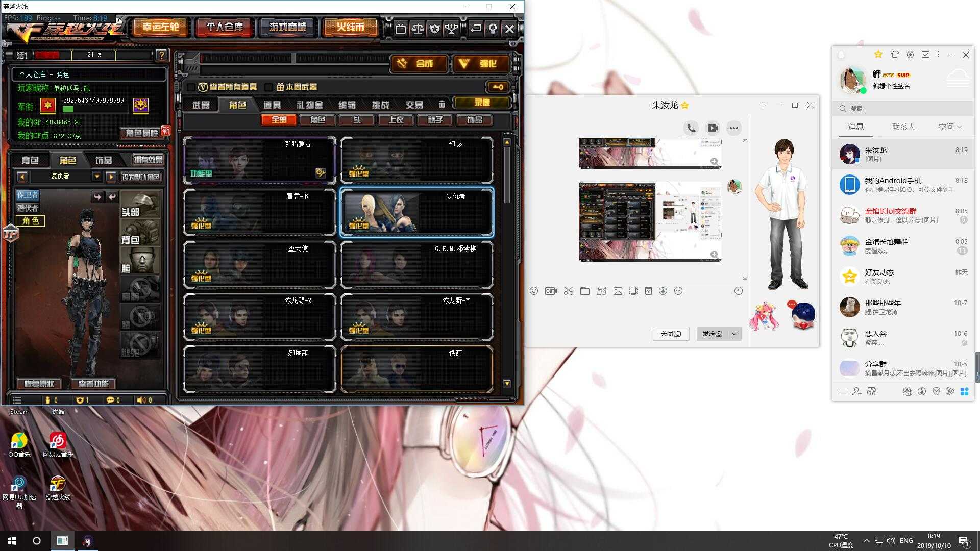The image size is (980, 551).
Task: Click the question mark help icon
Action: 161,55
